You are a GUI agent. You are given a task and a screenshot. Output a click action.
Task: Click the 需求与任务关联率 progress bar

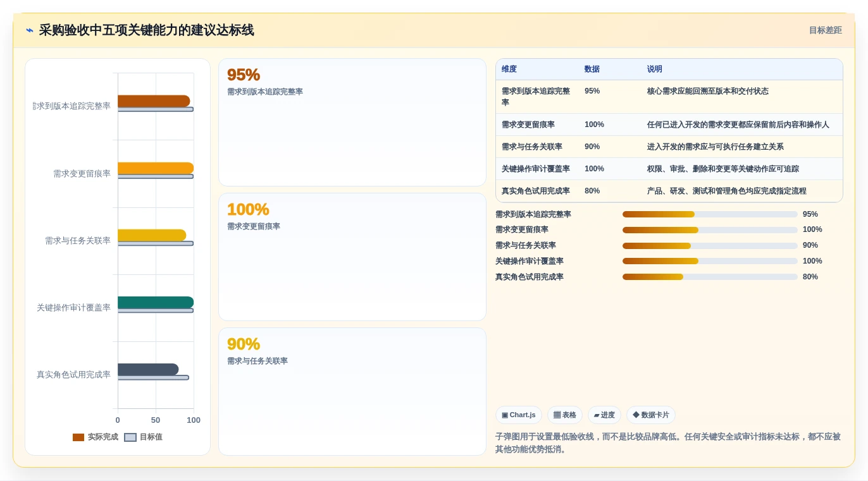[x=710, y=246]
